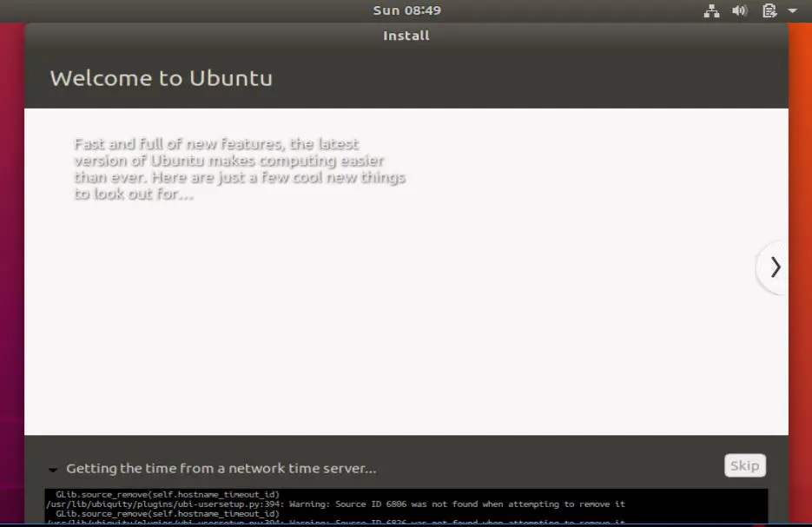
Task: Advance slideshow with the next arrow
Action: (775, 267)
